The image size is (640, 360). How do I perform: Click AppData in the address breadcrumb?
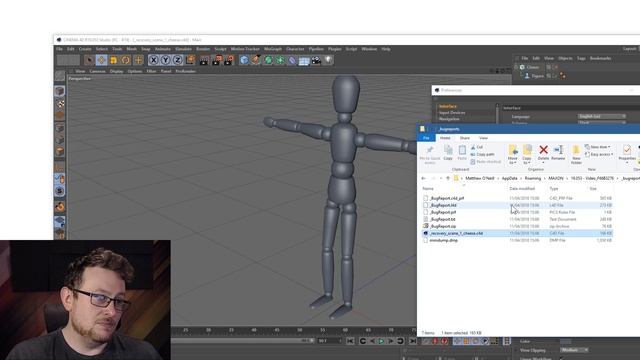[x=509, y=178]
